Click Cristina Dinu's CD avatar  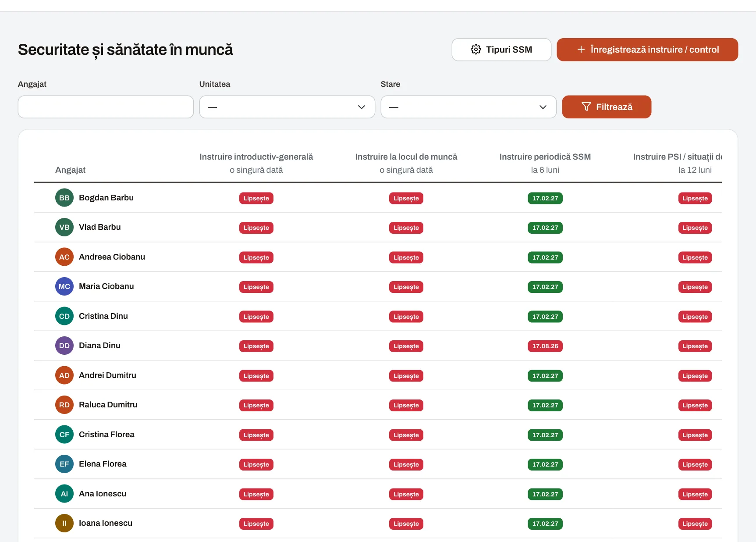[64, 316]
